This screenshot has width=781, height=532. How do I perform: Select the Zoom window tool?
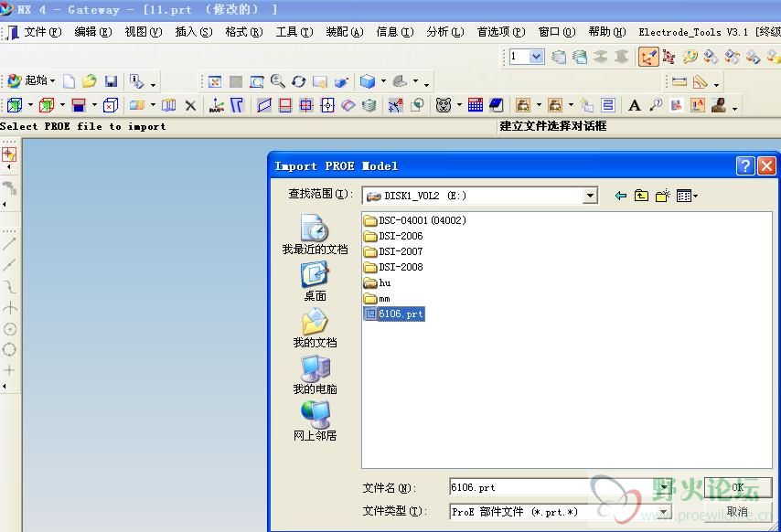[256, 81]
